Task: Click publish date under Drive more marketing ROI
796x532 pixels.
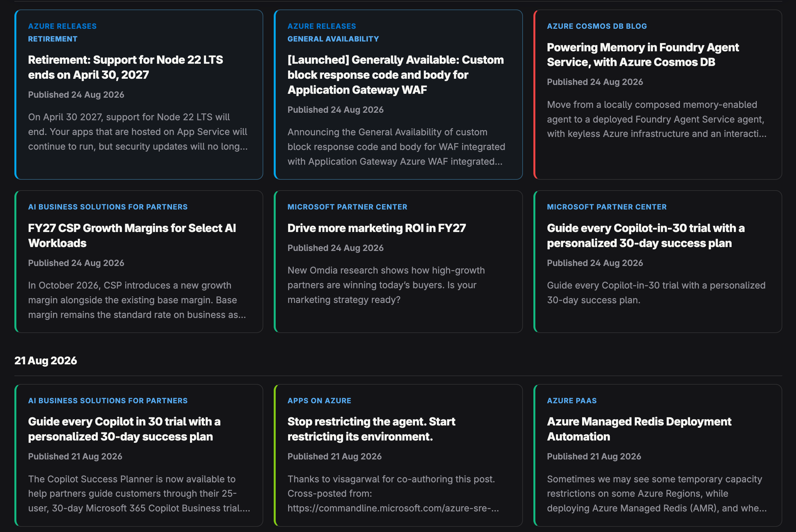Action: [335, 248]
